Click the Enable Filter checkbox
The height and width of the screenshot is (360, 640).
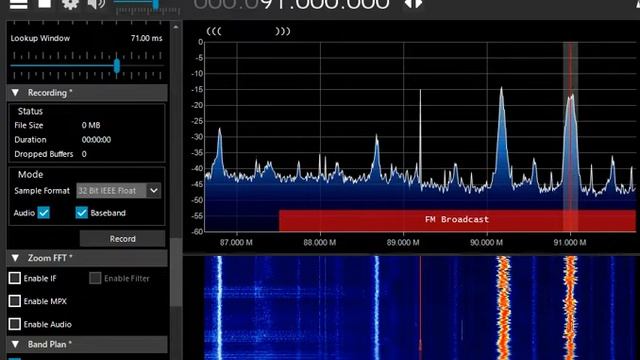95,278
